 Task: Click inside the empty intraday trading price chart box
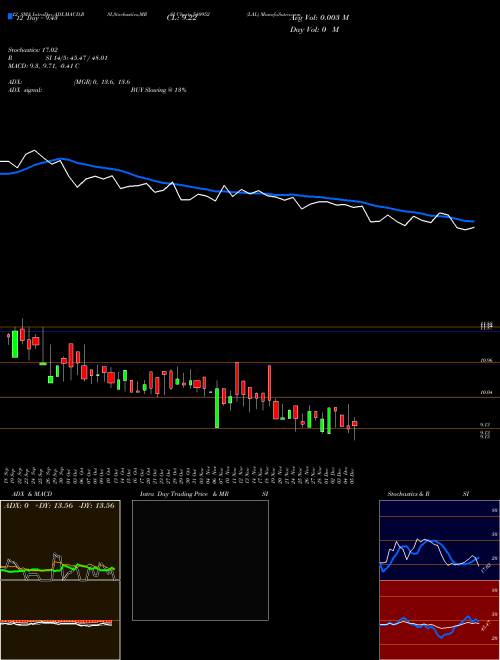click(x=200, y=560)
